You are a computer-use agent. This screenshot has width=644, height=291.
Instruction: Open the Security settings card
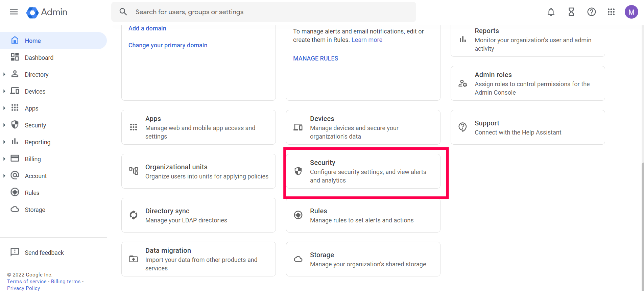coord(363,171)
